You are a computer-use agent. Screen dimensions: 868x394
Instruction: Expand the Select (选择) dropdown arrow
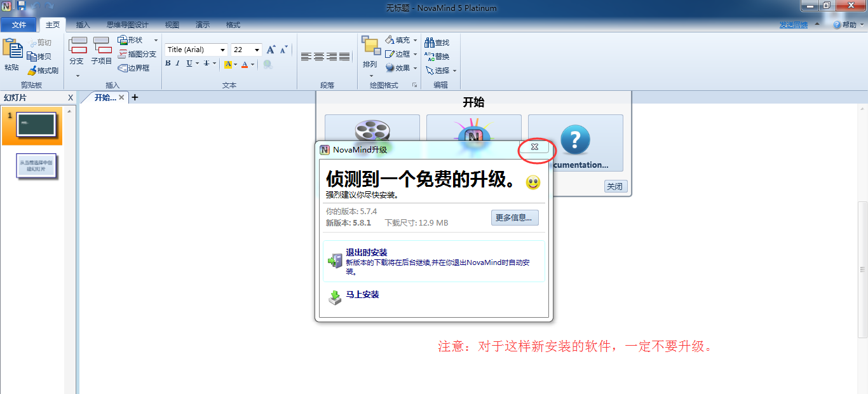pyautogui.click(x=454, y=71)
